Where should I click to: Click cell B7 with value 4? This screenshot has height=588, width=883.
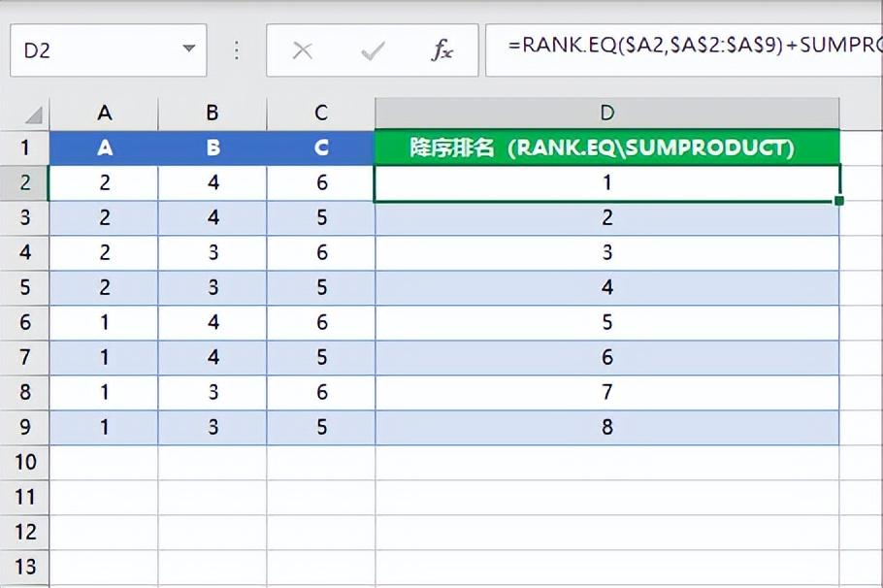click(213, 357)
